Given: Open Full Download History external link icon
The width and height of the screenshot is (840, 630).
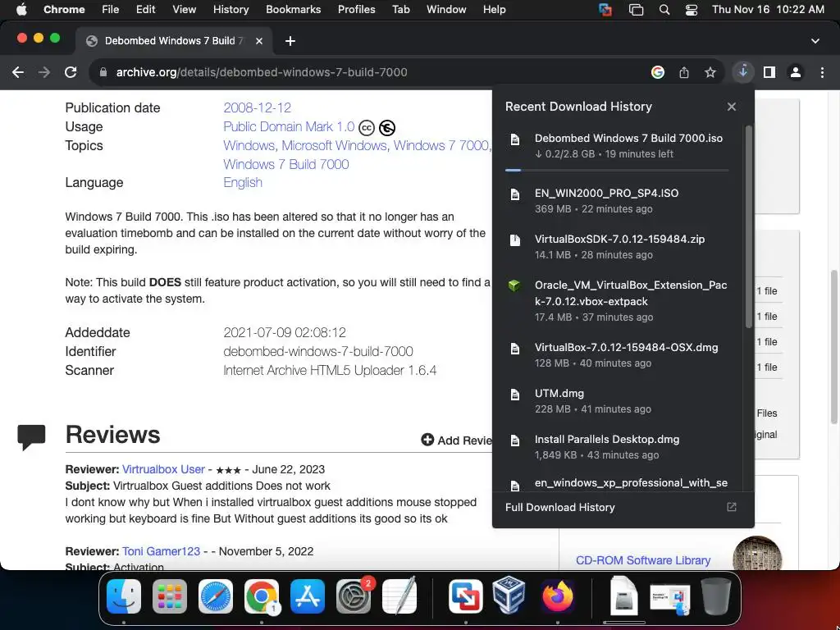Looking at the screenshot, I should click(x=731, y=507).
